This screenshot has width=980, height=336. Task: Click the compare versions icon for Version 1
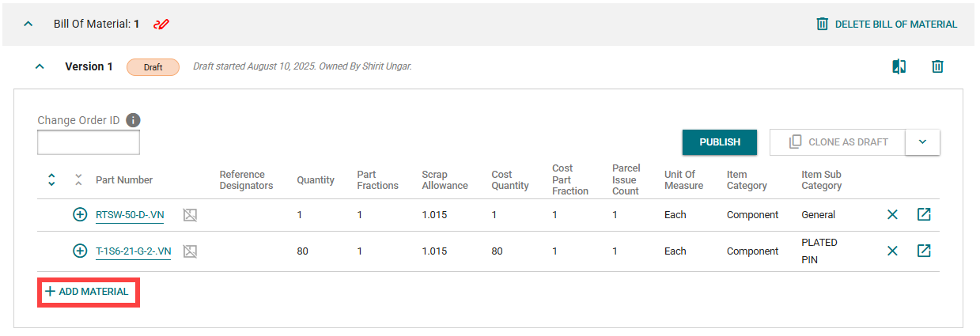[x=899, y=66]
